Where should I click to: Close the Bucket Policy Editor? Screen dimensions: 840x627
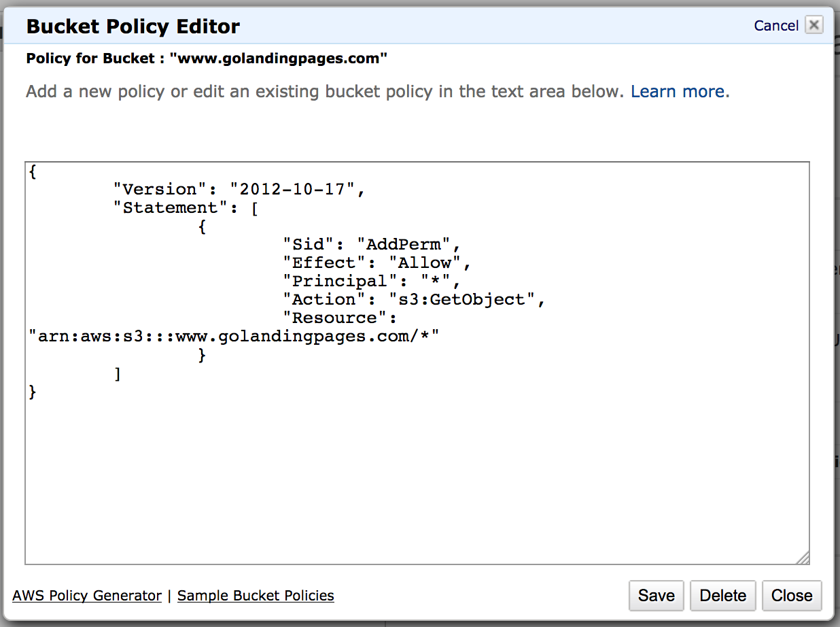[x=791, y=595]
